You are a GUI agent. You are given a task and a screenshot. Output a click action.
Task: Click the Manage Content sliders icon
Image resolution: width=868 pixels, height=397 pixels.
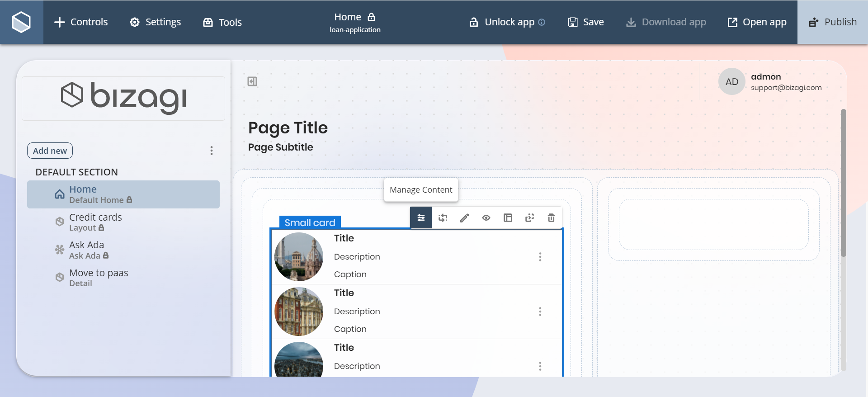pos(421,218)
